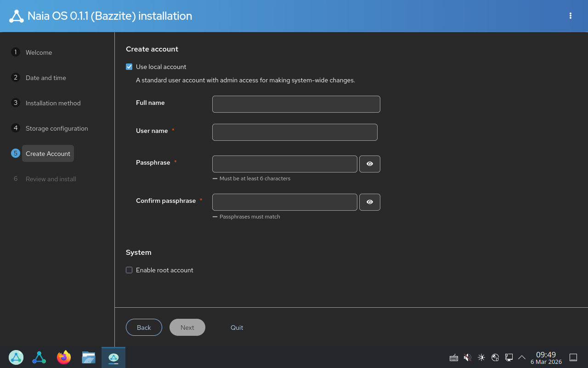
Task: Enable the root account
Action: 129,270
